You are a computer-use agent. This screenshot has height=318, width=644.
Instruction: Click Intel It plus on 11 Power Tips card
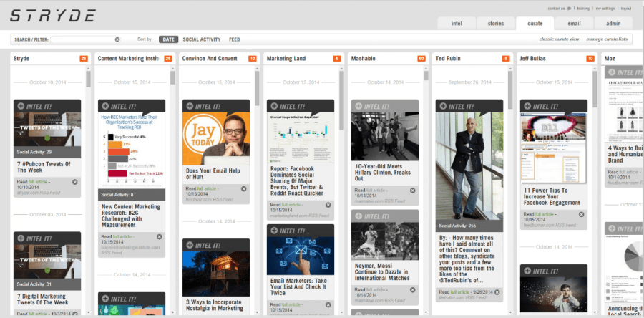tap(527, 106)
